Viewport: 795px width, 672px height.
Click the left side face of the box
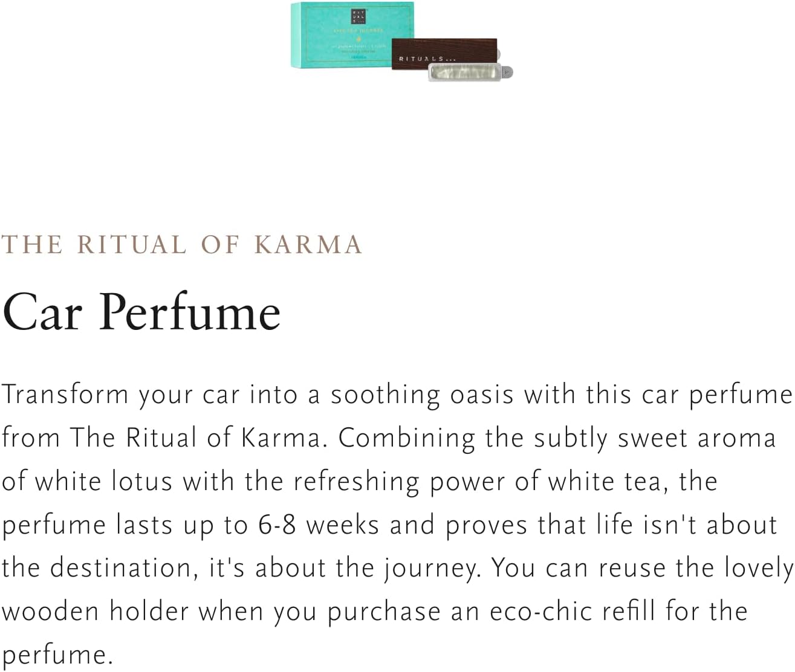point(293,34)
